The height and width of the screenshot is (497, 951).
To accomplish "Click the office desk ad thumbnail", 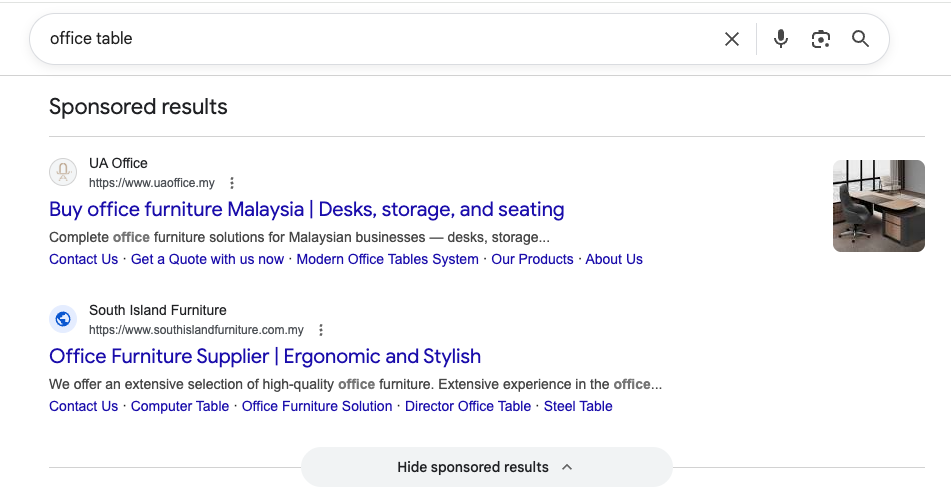I will click(878, 205).
